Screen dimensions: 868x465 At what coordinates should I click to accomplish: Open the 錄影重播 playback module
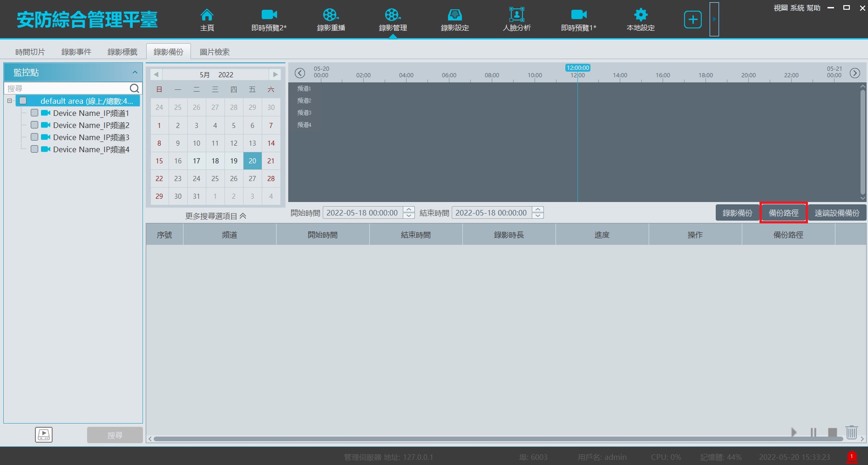click(331, 20)
